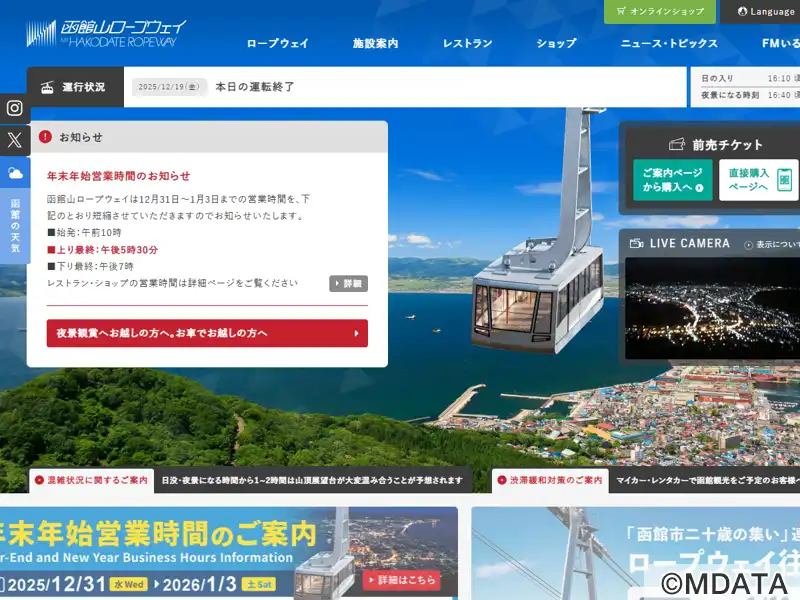800x600 pixels.
Task: Click the 年末年始営業時間のお知らせ heading
Action: tap(118, 176)
